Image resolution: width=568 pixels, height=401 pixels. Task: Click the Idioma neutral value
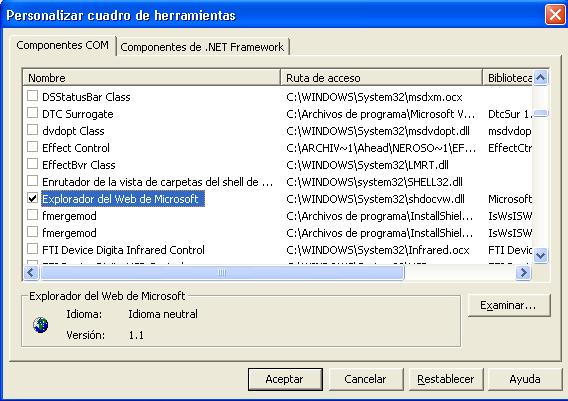163,314
